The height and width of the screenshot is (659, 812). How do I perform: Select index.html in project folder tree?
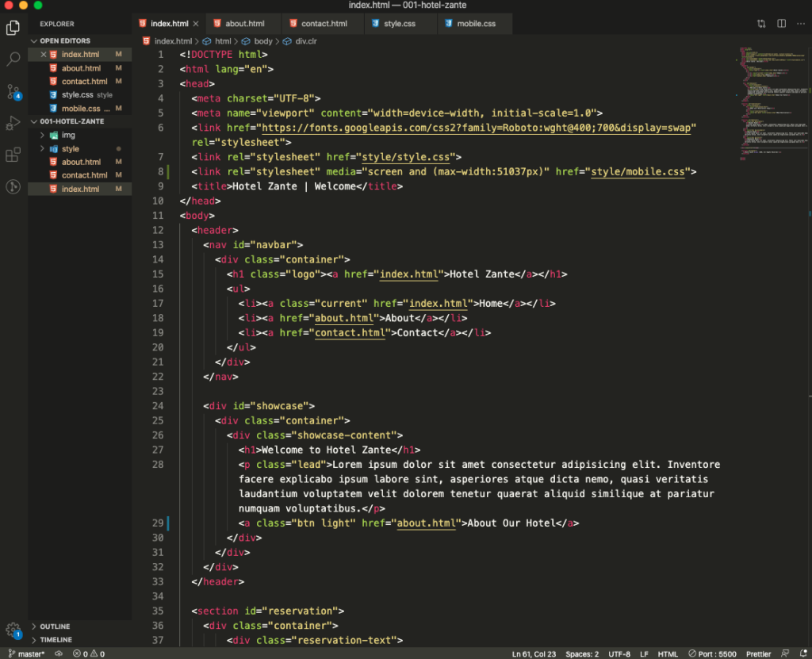coord(80,189)
